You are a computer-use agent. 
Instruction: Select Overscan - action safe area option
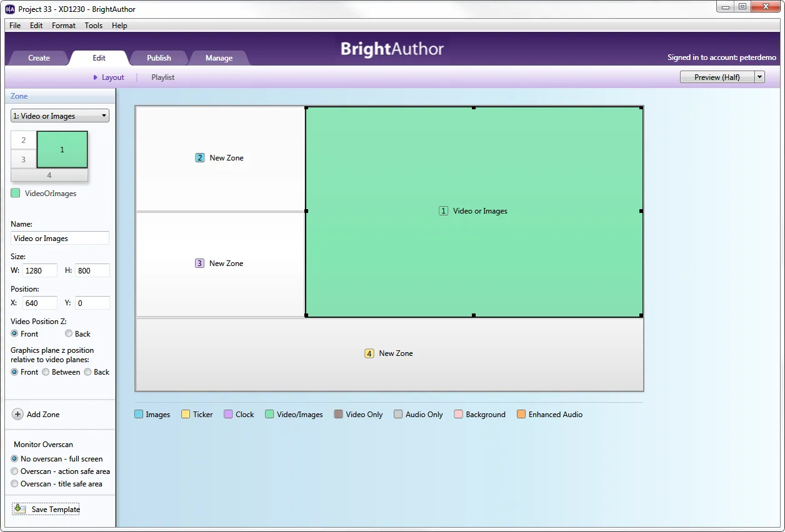(x=14, y=471)
